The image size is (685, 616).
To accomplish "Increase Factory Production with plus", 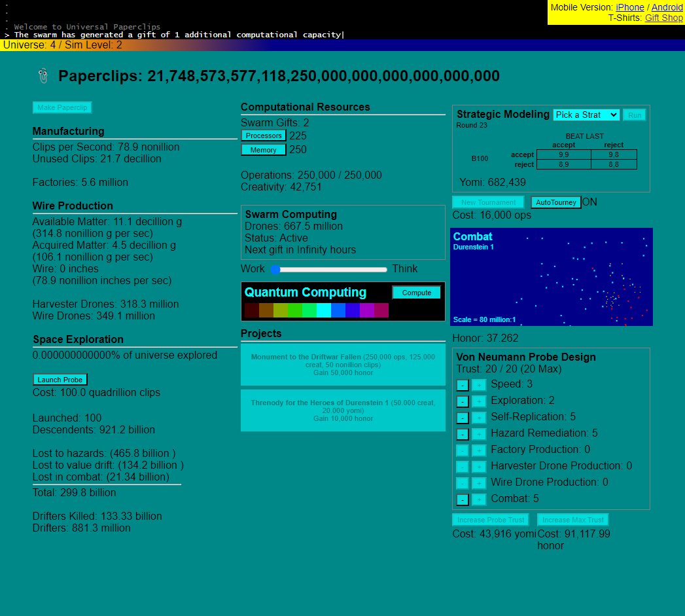I will click(x=479, y=450).
